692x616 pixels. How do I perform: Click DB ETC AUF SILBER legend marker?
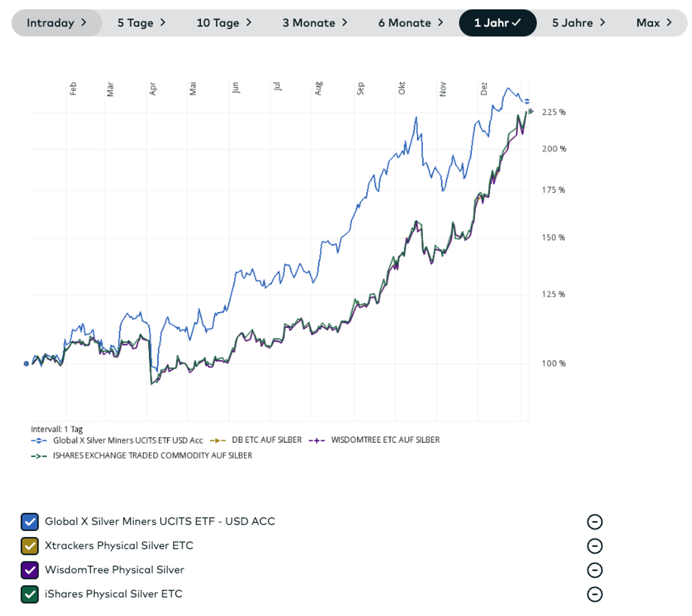(x=217, y=441)
